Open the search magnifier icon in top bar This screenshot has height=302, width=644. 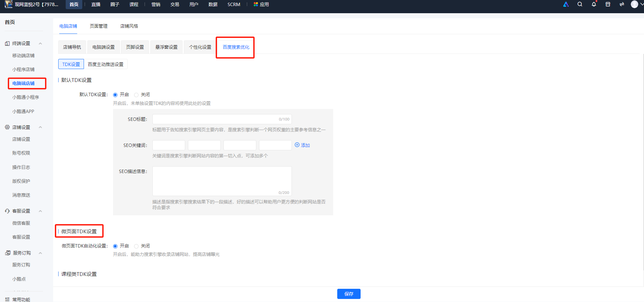point(580,4)
